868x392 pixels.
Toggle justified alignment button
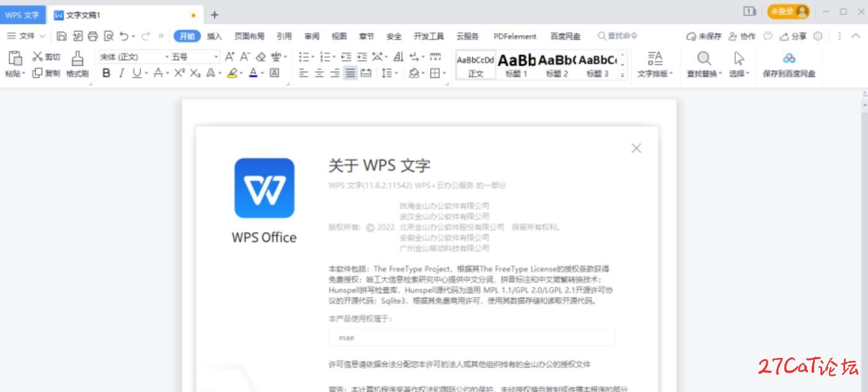point(350,73)
